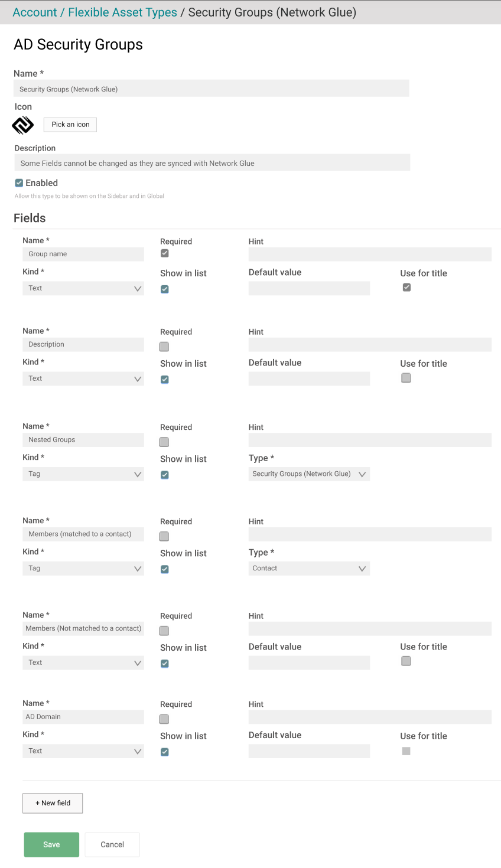Click the Cancel button
501x868 pixels.
point(112,844)
